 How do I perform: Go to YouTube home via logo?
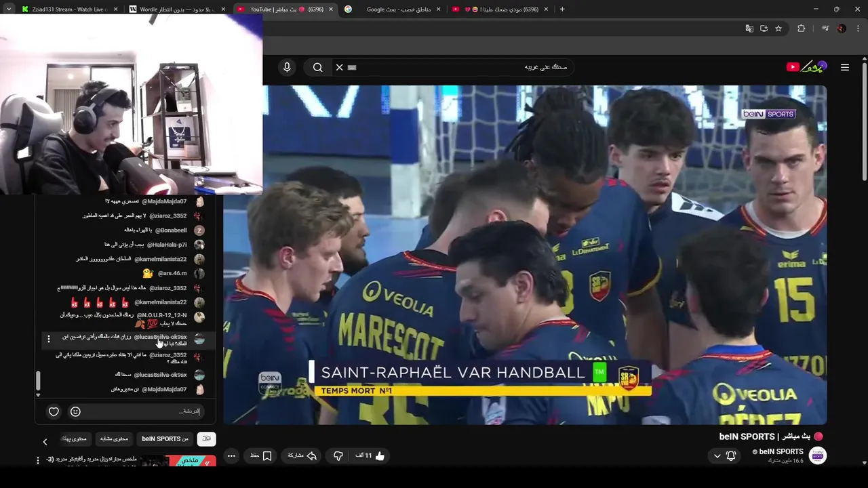pyautogui.click(x=806, y=66)
